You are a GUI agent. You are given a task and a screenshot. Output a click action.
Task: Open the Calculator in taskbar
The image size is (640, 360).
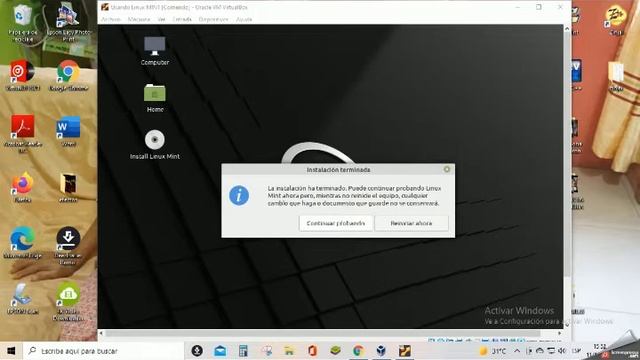(x=243, y=351)
